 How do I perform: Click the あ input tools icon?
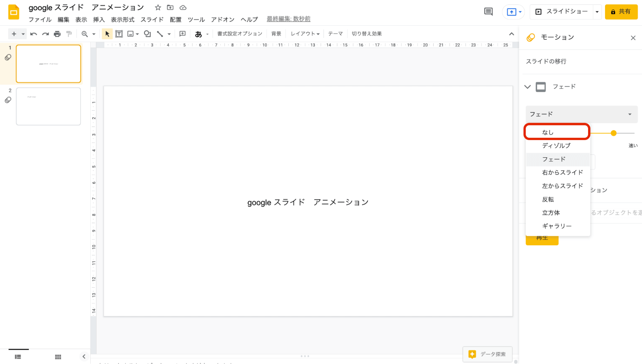click(x=198, y=34)
